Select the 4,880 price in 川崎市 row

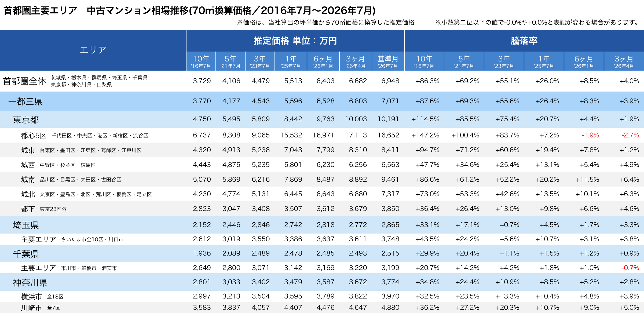coord(390,308)
